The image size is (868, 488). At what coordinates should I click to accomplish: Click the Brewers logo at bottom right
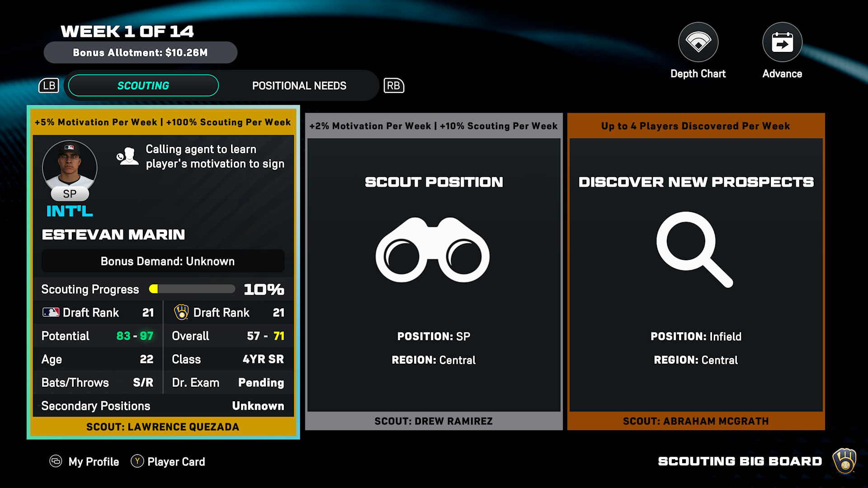point(844,461)
